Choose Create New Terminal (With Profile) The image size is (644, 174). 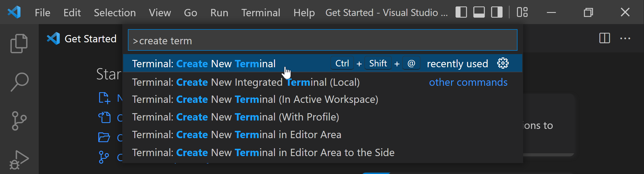coord(236,117)
